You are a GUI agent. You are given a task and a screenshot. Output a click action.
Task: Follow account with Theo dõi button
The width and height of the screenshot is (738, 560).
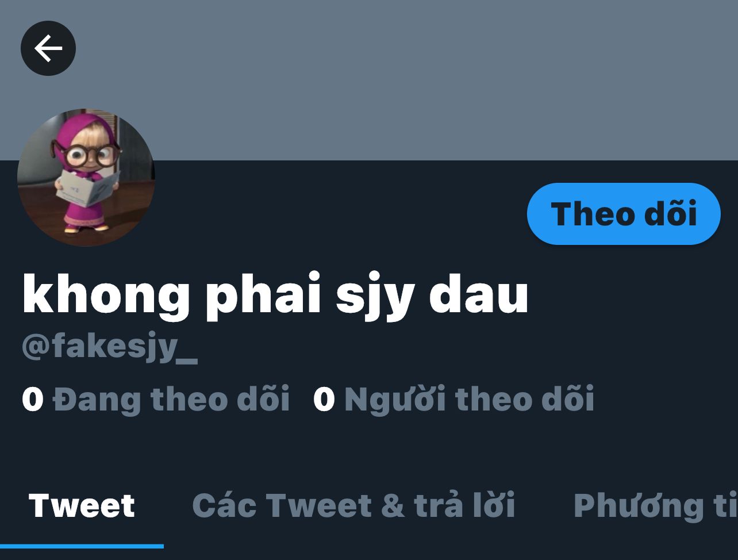click(x=624, y=214)
